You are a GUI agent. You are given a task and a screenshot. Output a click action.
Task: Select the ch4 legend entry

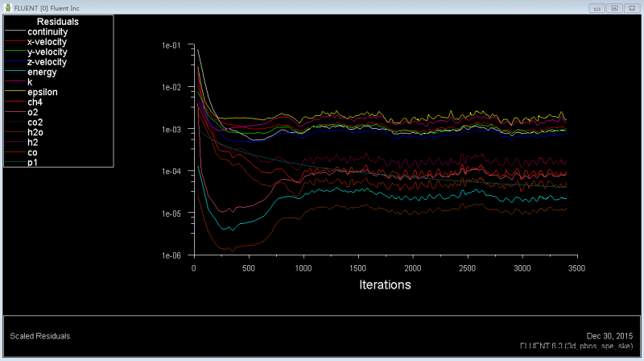pos(35,102)
